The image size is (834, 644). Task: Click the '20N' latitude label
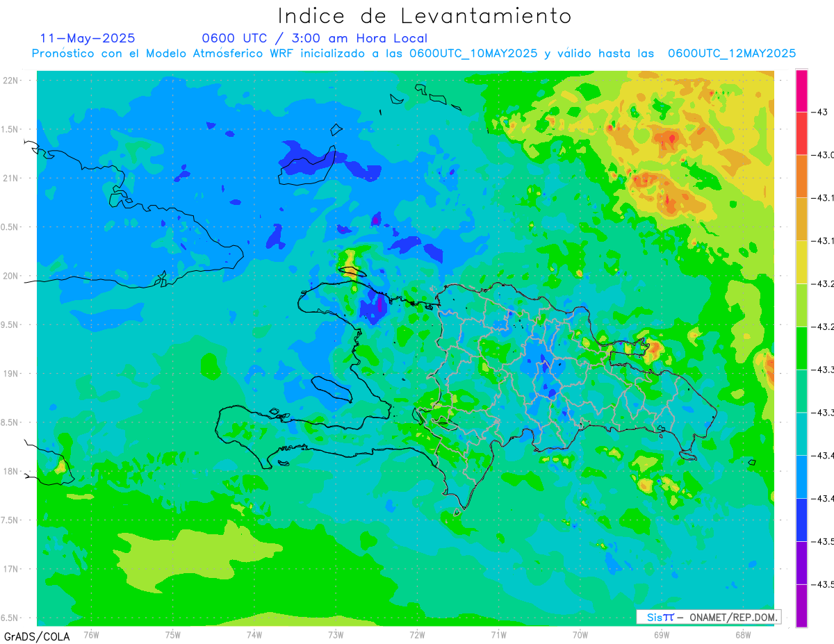[10, 276]
